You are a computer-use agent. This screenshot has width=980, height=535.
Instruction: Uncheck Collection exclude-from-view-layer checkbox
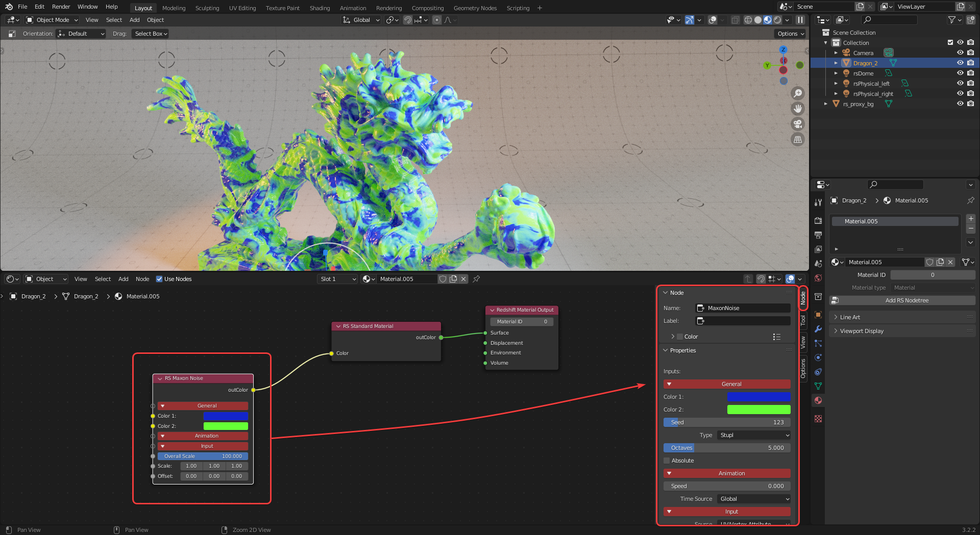[950, 43]
